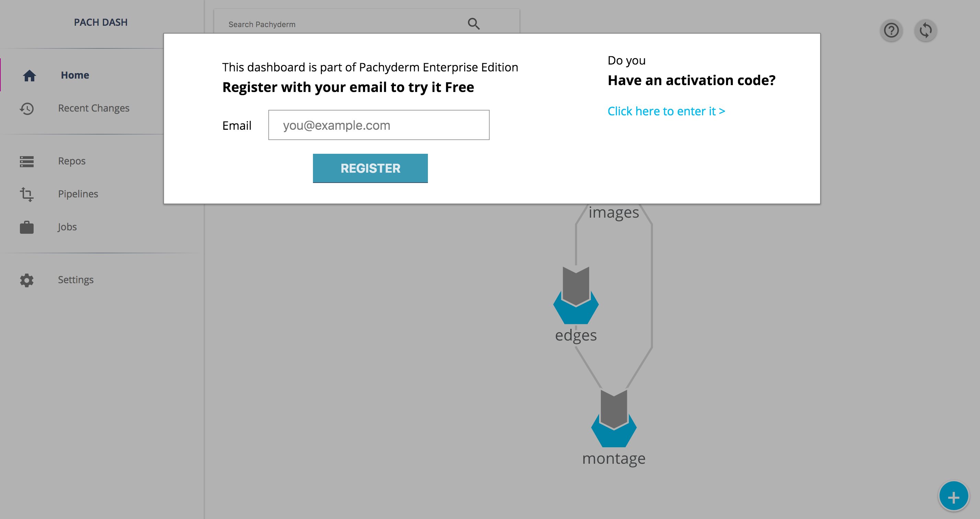The height and width of the screenshot is (519, 980).
Task: Click the activation code entry link
Action: [x=666, y=111]
